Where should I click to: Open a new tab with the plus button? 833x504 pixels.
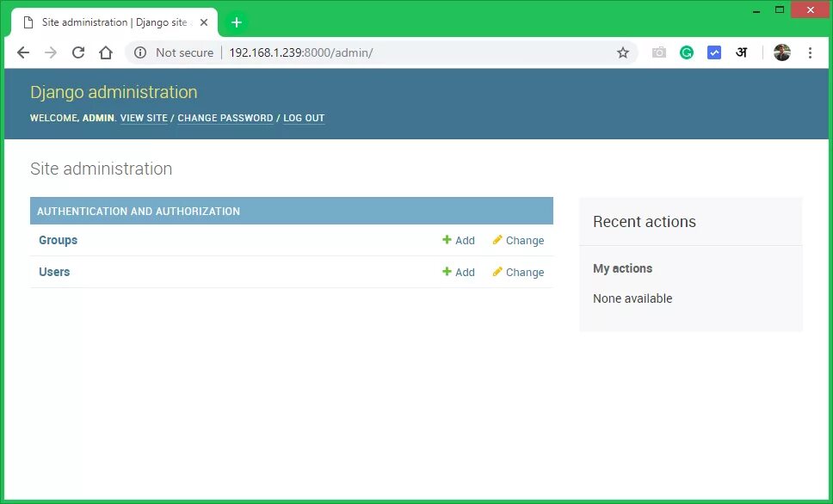(x=237, y=22)
